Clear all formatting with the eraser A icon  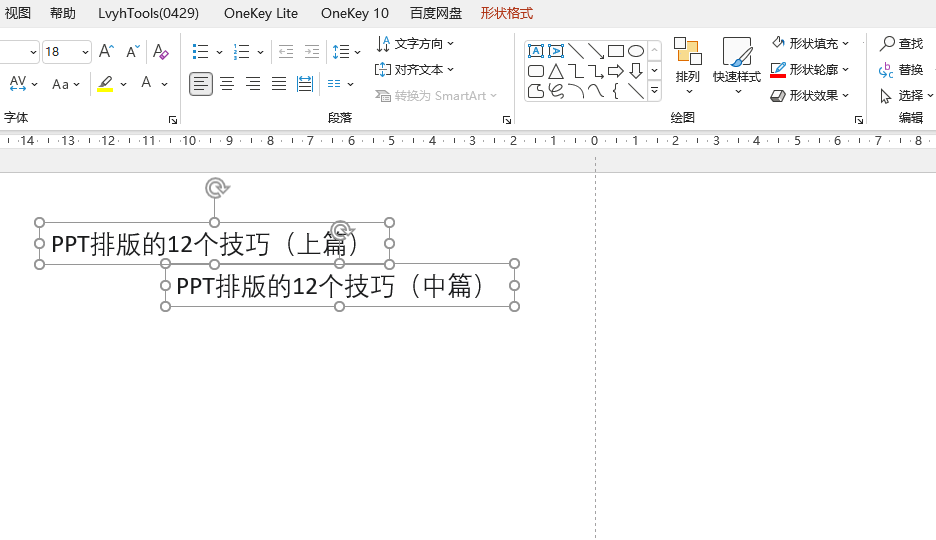160,51
